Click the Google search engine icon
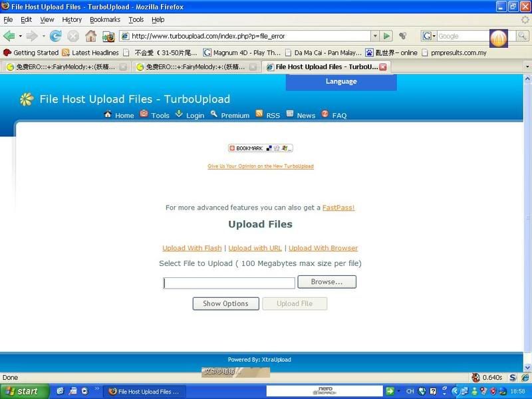Screen dimensions: 532x399 click(427, 36)
